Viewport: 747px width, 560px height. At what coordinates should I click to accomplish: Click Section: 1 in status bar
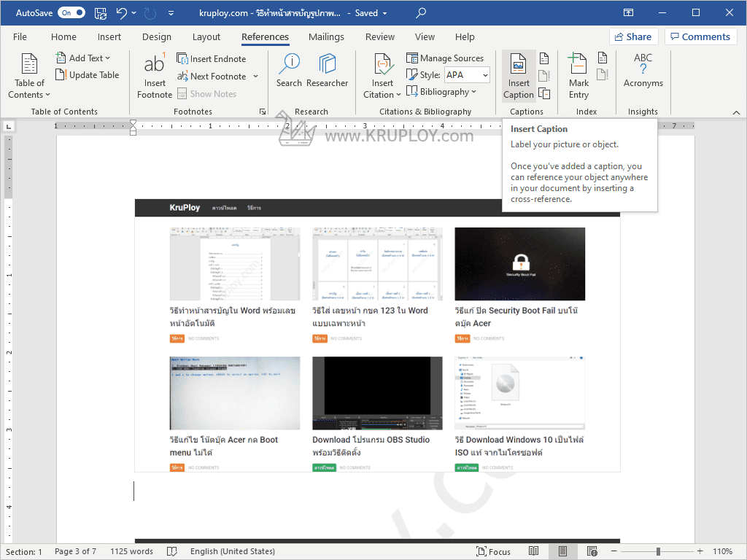[x=24, y=551]
